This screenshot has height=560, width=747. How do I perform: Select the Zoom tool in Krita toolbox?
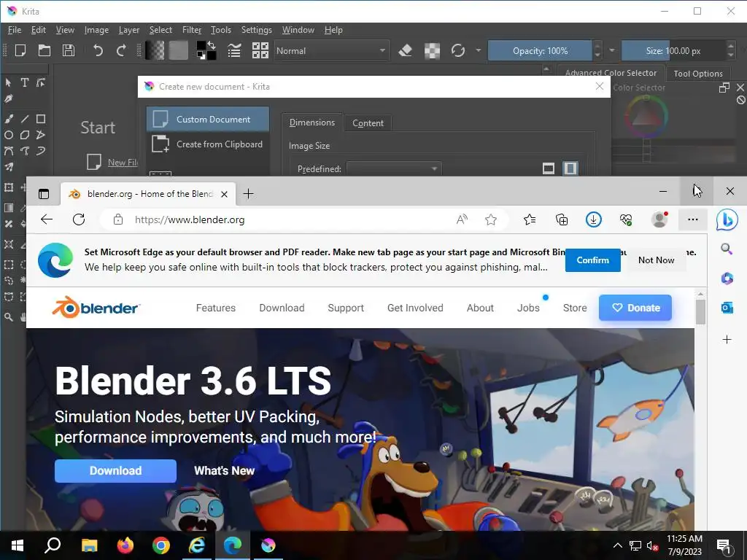pyautogui.click(x=8, y=316)
